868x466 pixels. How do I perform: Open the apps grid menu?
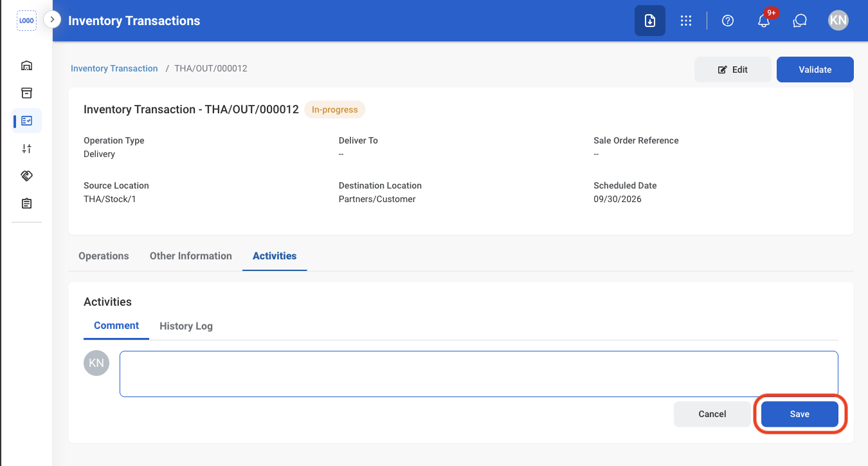coord(686,21)
